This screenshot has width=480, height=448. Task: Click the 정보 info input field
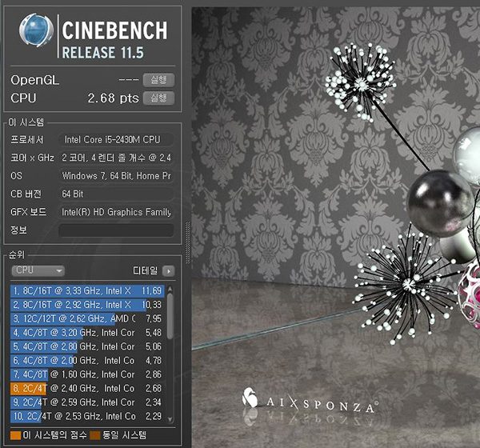pyautogui.click(x=116, y=230)
